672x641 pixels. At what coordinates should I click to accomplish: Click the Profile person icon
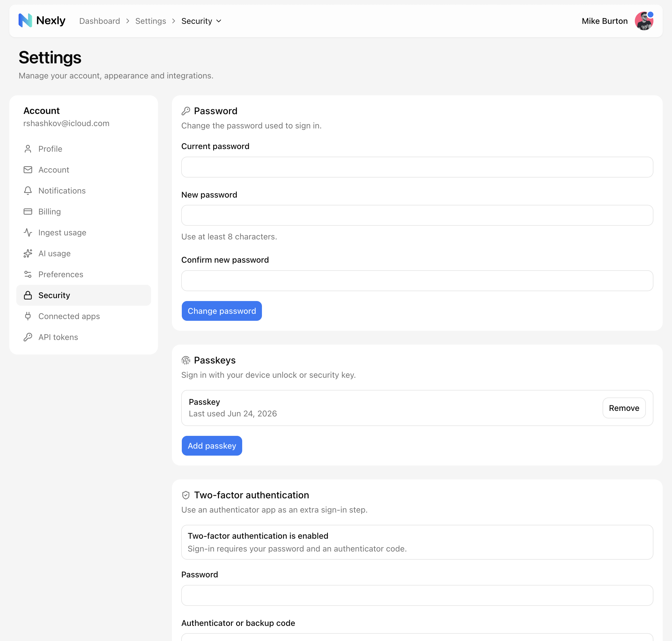(x=28, y=149)
